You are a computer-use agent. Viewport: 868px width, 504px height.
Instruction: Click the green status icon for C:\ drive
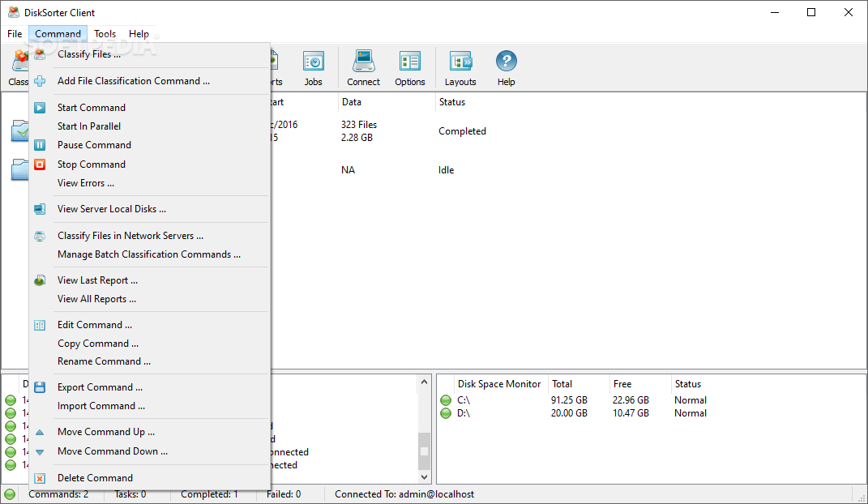(446, 400)
